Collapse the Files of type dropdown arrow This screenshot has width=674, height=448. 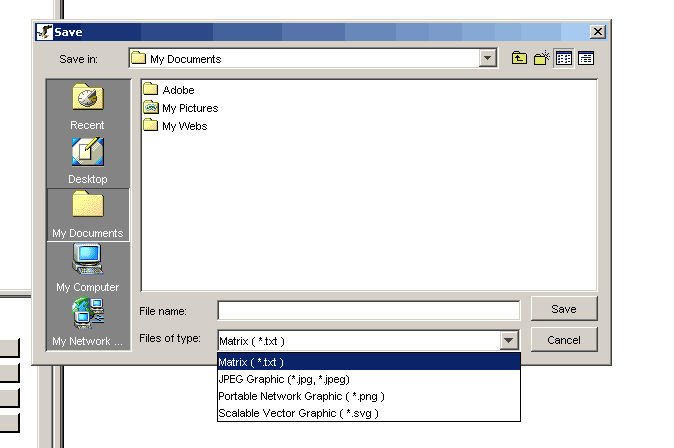(x=509, y=340)
